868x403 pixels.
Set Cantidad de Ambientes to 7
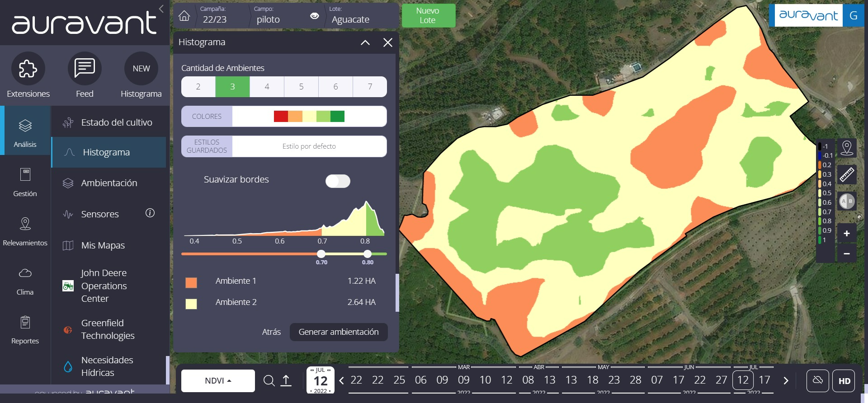(370, 87)
